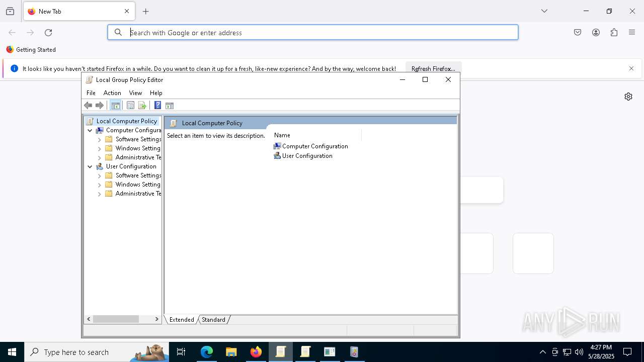Select User Configuration icon in Name list

click(x=277, y=156)
